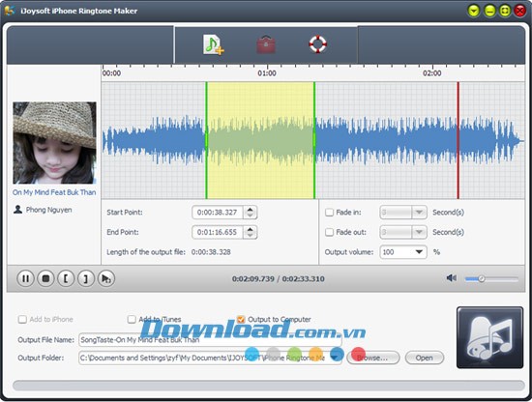Enable the Fade in checkbox
Image resolution: width=532 pixels, height=402 pixels.
(x=329, y=213)
